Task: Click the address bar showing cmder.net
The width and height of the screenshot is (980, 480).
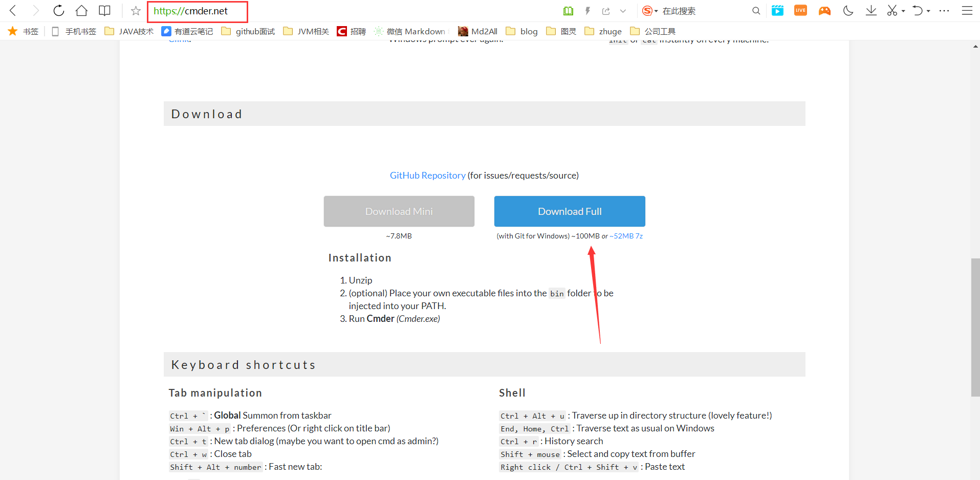Action: click(197, 11)
